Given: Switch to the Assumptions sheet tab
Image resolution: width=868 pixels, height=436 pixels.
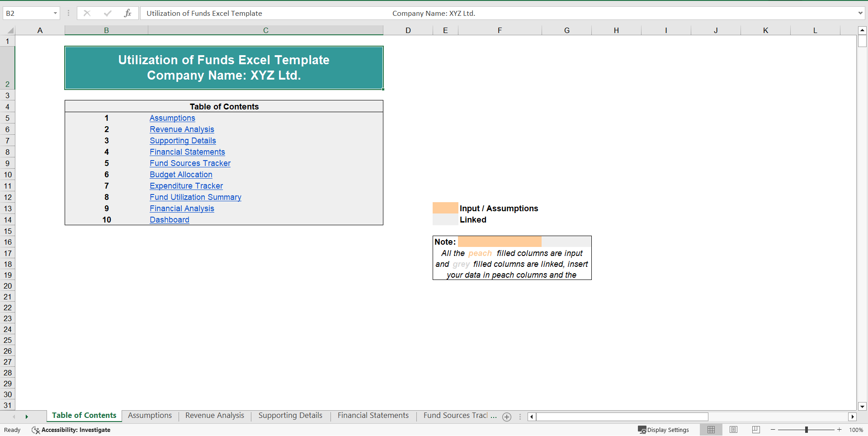Looking at the screenshot, I should coord(149,415).
